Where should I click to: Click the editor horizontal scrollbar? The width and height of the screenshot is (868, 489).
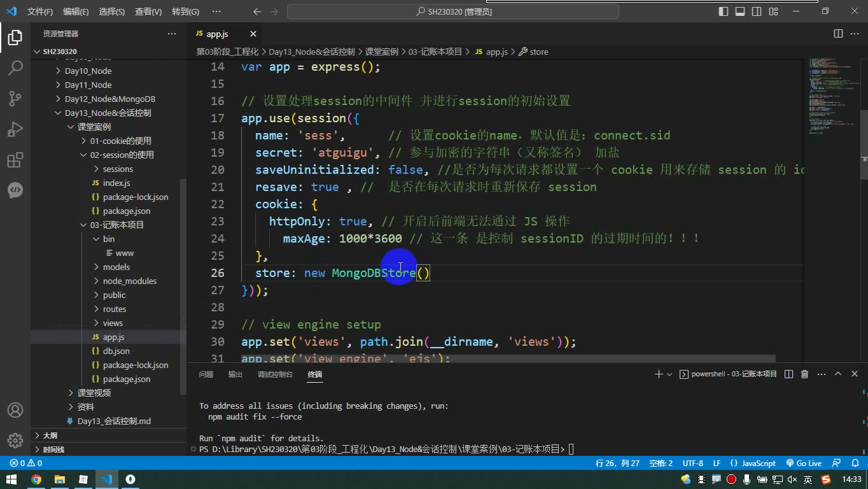pyautogui.click(x=507, y=358)
